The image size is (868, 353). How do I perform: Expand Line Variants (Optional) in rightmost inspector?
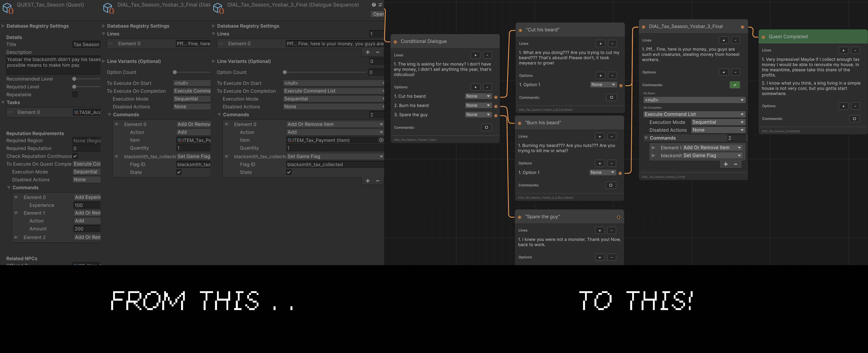point(213,61)
